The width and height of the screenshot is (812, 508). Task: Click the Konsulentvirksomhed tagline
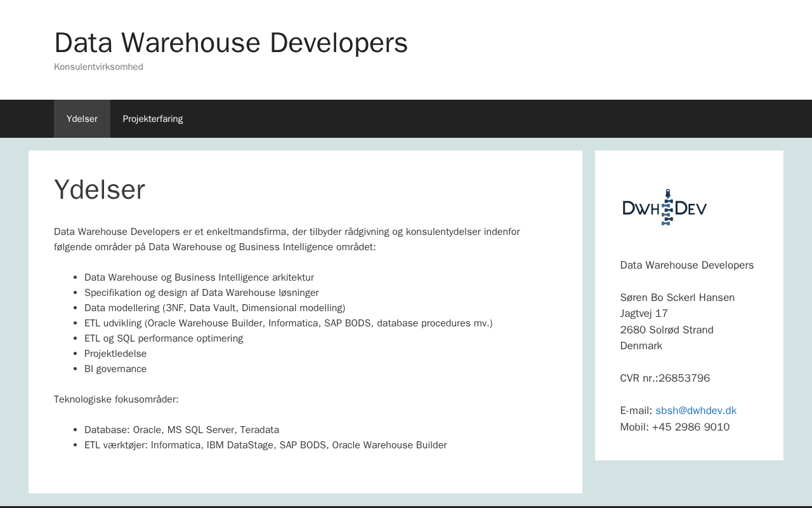click(98, 67)
